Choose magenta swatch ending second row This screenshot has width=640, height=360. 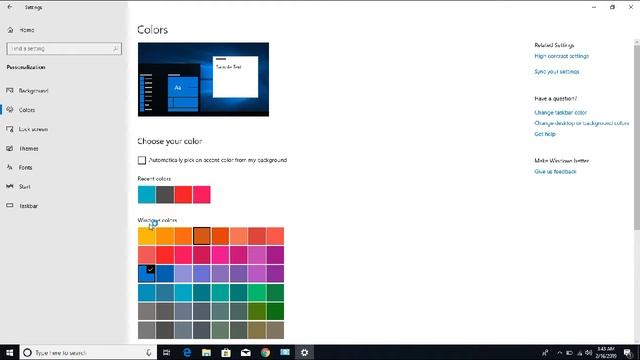click(275, 255)
